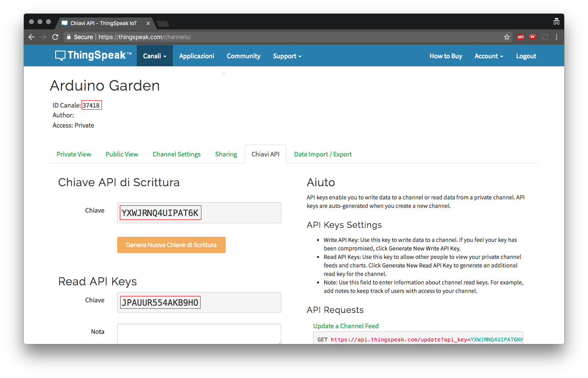Open the Channel Settings tab
Image resolution: width=588 pixels, height=378 pixels.
pos(176,154)
